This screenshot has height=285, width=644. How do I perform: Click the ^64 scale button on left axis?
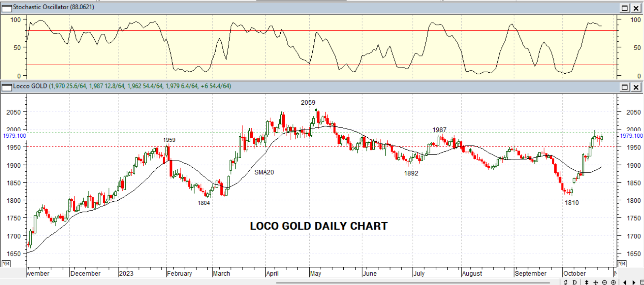tap(6, 264)
